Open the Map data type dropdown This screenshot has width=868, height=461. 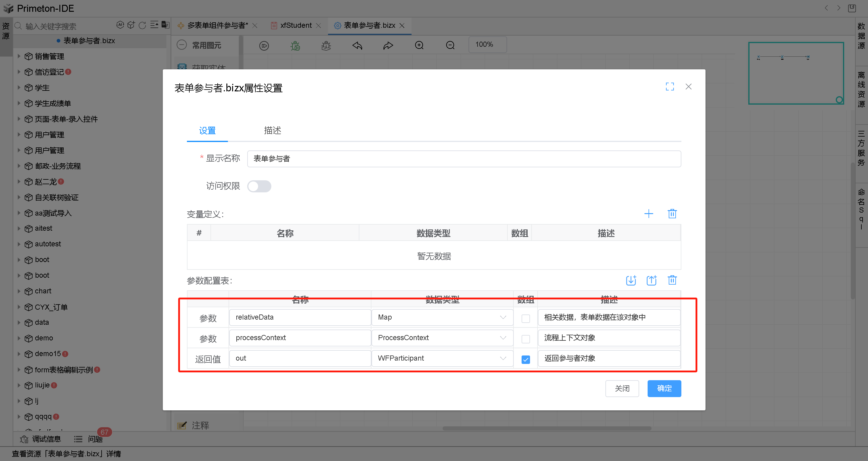442,317
